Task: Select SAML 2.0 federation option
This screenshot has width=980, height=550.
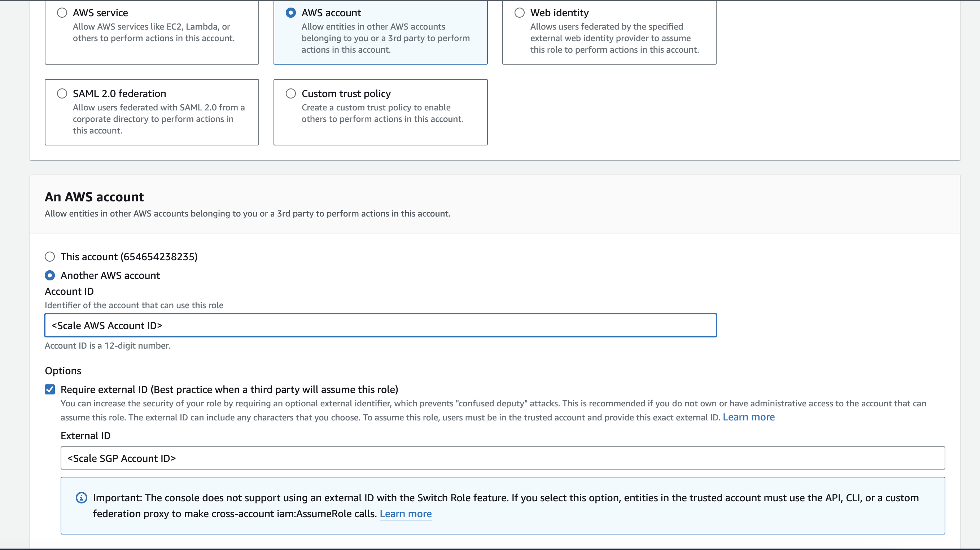Action: 62,93
